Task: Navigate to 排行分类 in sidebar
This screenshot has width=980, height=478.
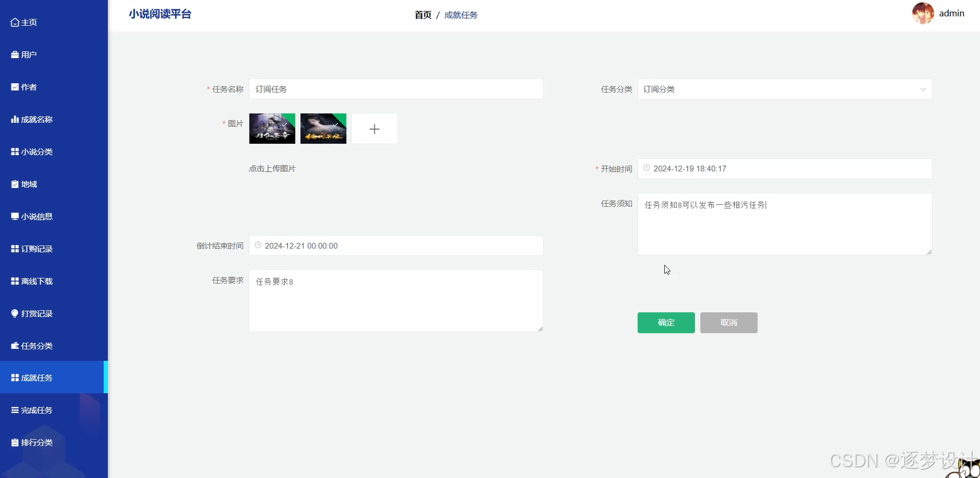Action: click(54, 443)
